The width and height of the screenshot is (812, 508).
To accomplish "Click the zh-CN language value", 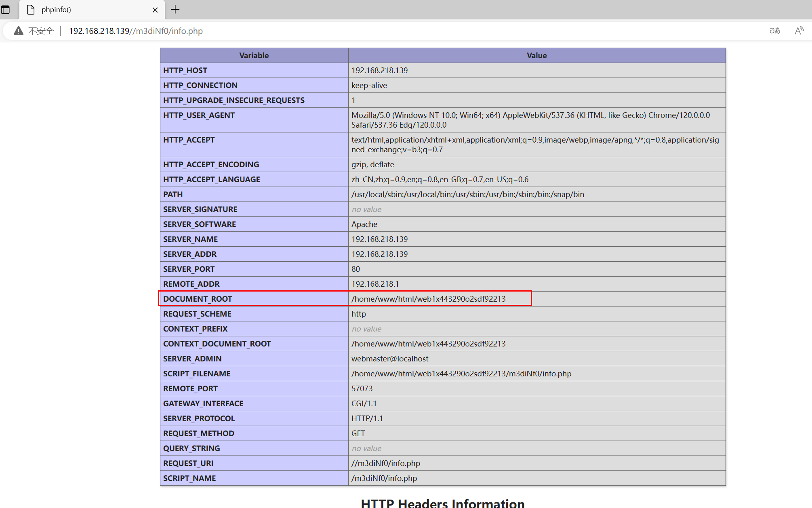I will pos(440,179).
